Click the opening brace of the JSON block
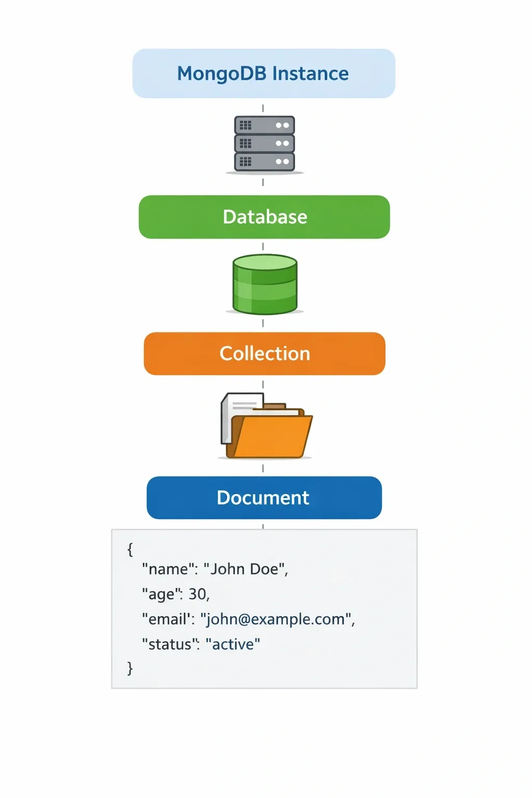This screenshot has height=798, width=532. 129,548
